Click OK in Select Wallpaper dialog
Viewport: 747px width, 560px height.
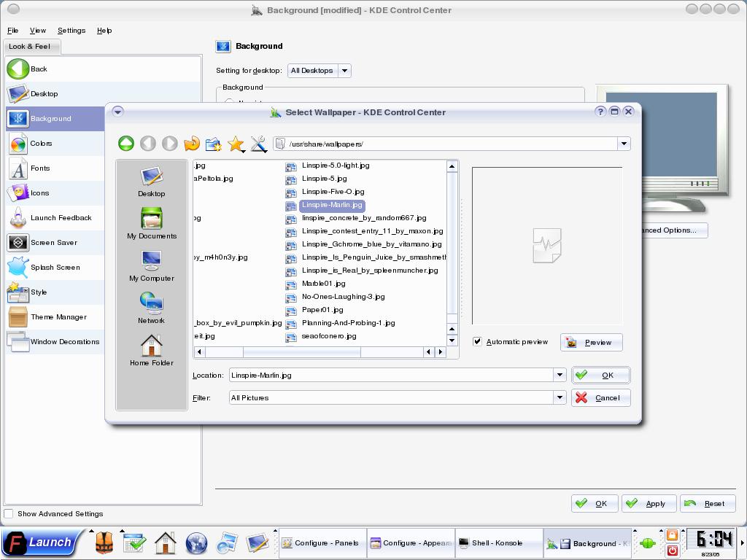click(601, 376)
